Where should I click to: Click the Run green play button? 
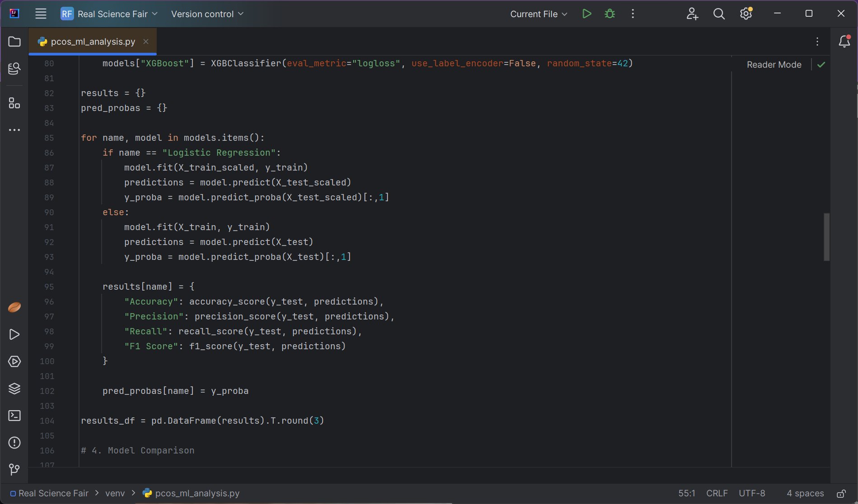point(587,14)
